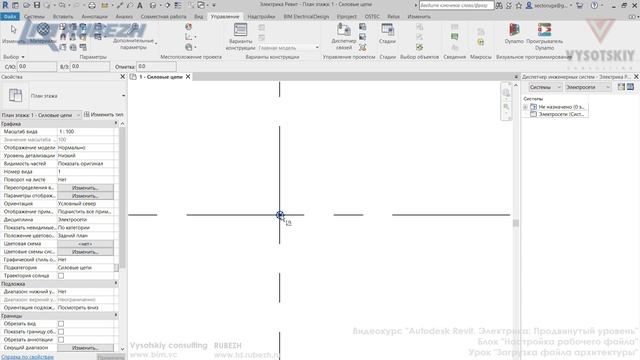The image size is (640, 360).
Task: Click Изменить button for Параметры отображения
Action: point(85,196)
